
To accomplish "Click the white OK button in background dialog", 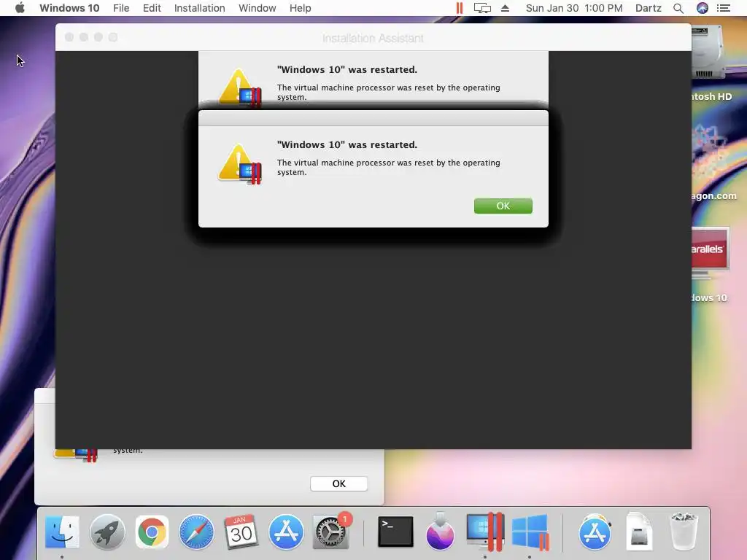I will pyautogui.click(x=338, y=483).
